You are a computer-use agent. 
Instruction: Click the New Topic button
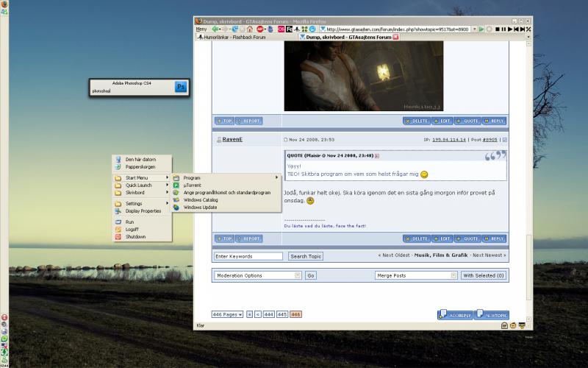pyautogui.click(x=491, y=314)
